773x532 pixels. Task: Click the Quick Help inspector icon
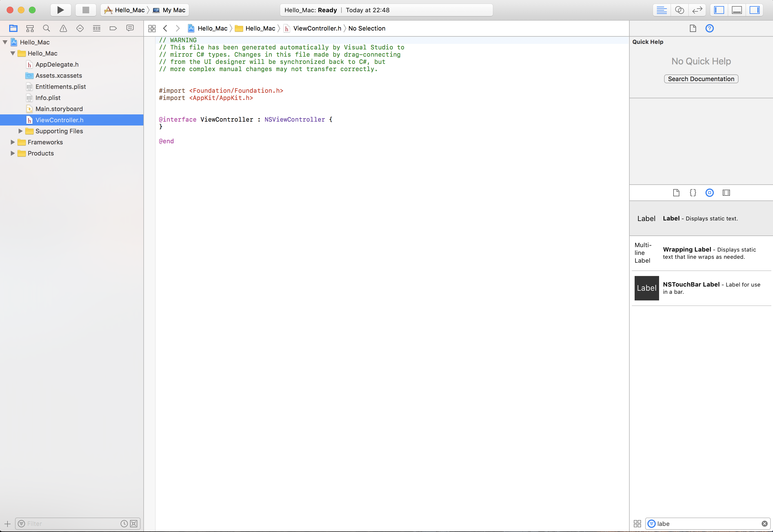point(710,28)
